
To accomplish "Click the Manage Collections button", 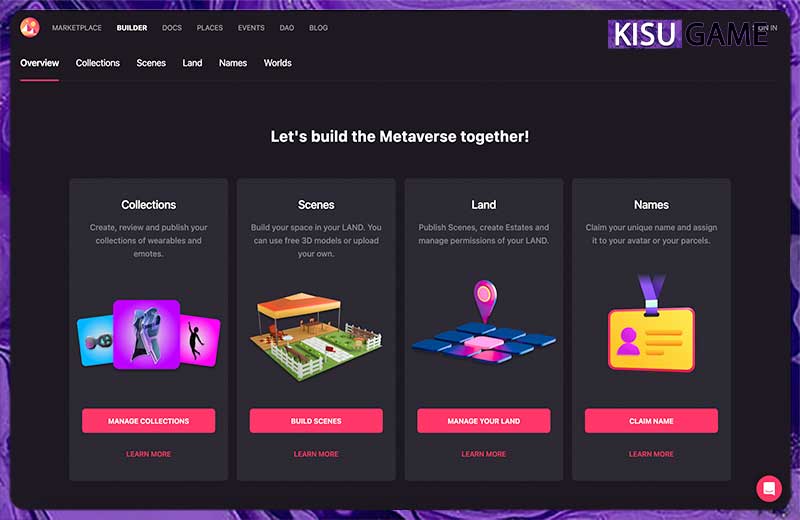I will point(148,421).
